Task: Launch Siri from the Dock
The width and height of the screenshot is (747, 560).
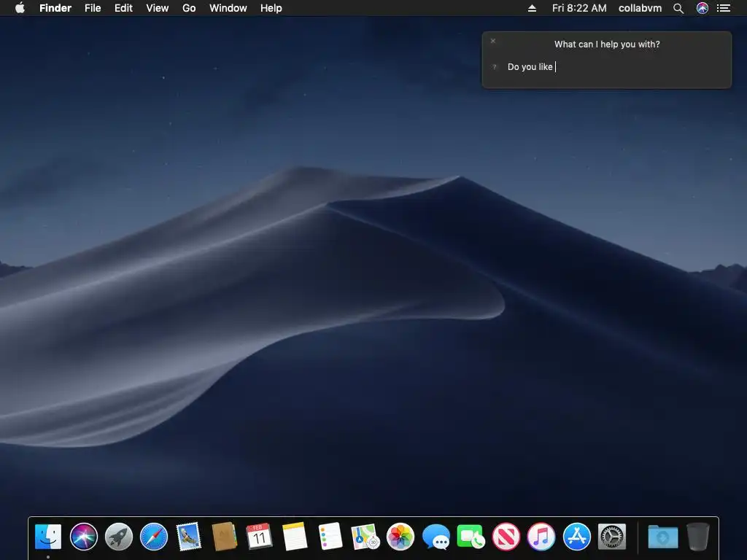Action: point(83,537)
